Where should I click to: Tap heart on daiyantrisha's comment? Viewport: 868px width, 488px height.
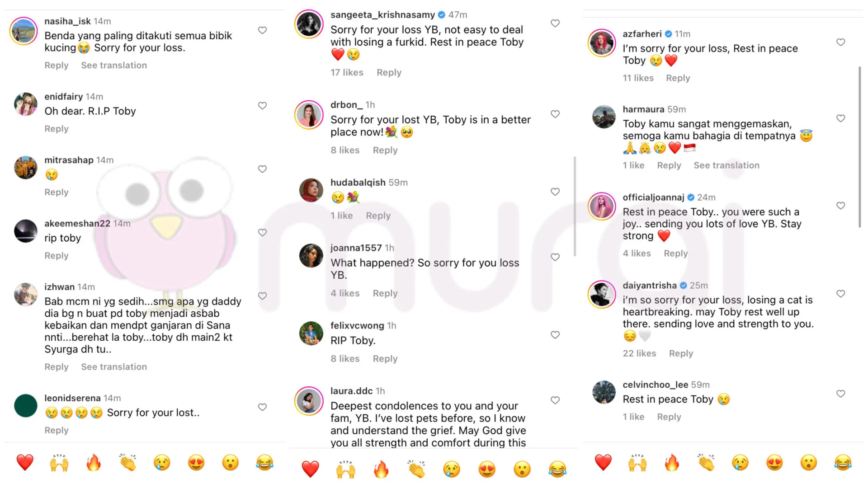[x=840, y=294]
